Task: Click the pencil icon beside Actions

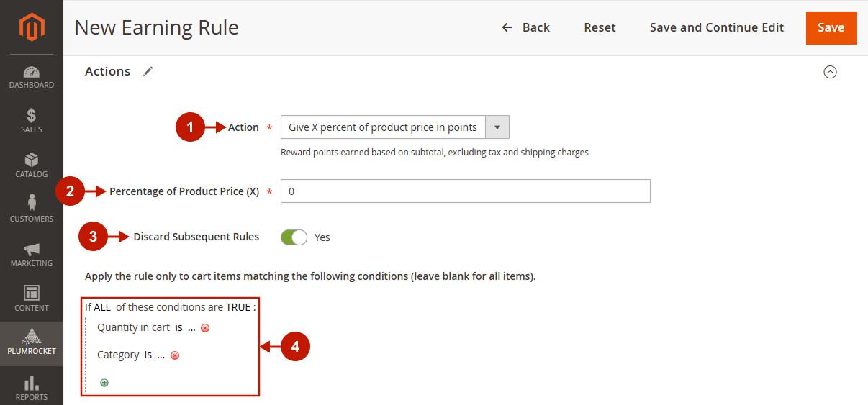Action: [148, 71]
